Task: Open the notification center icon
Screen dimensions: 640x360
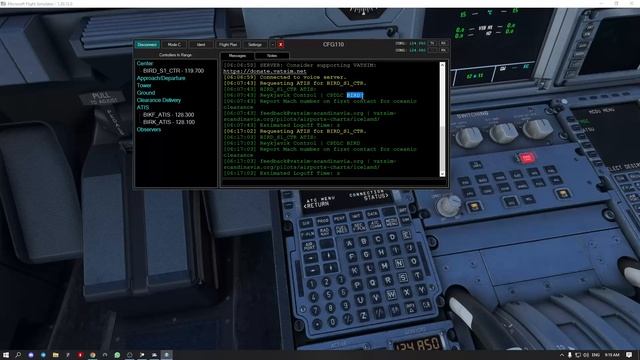Action: click(629, 355)
